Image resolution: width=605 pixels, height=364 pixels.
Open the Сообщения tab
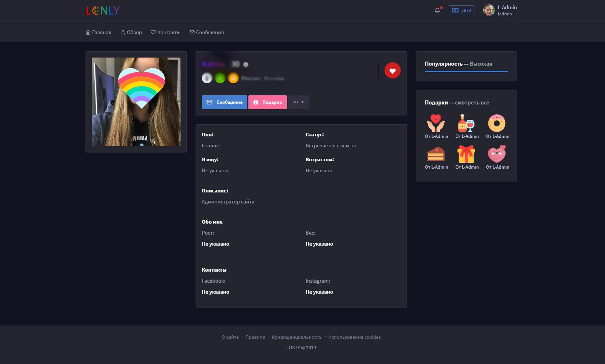coord(207,32)
